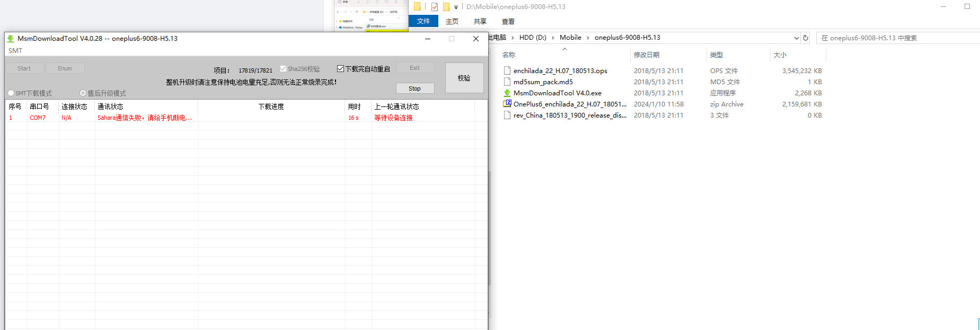Click the background Explorer window thumbnail
Viewport: 980px width, 330px height.
pos(371,16)
